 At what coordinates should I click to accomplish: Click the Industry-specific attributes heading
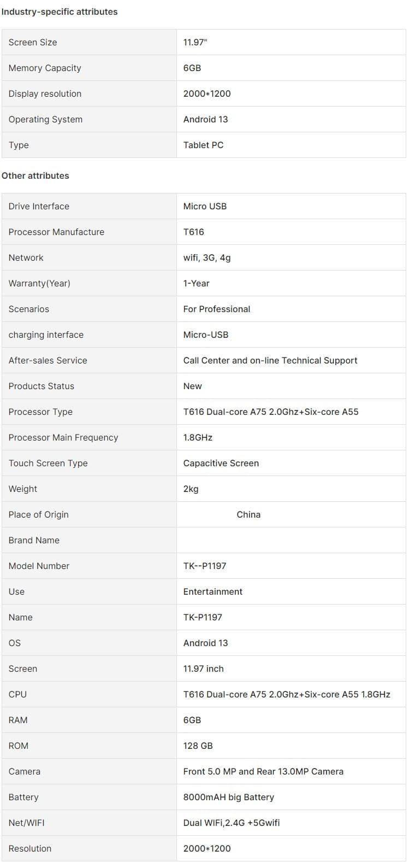point(60,11)
